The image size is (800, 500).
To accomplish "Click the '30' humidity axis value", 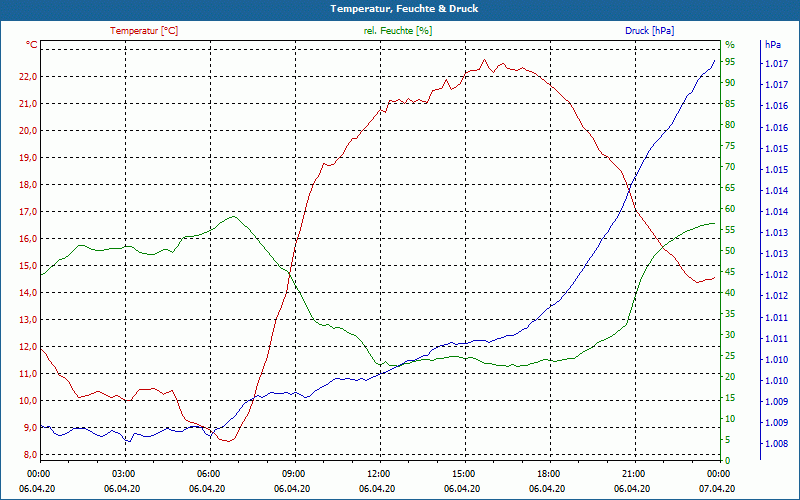I will tap(730, 335).
